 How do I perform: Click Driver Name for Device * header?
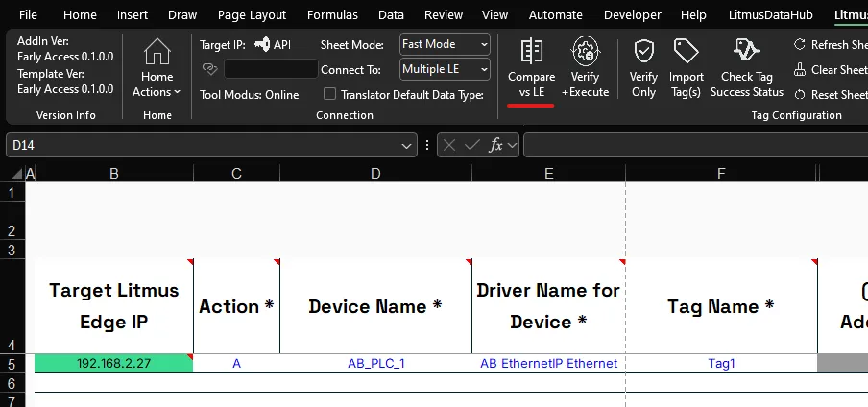tap(548, 305)
